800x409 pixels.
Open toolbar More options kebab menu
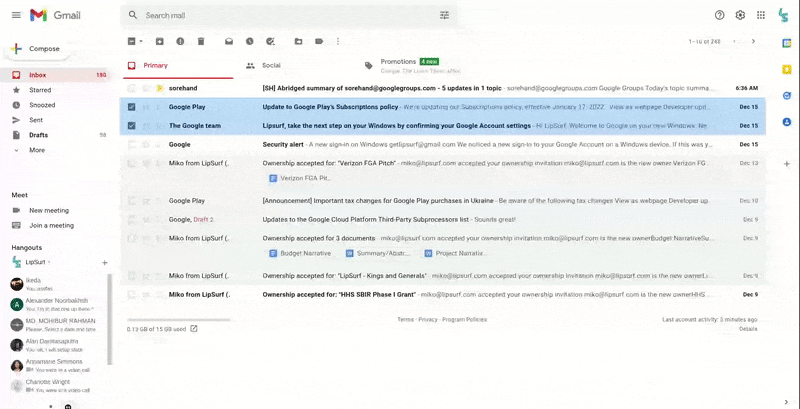point(338,41)
